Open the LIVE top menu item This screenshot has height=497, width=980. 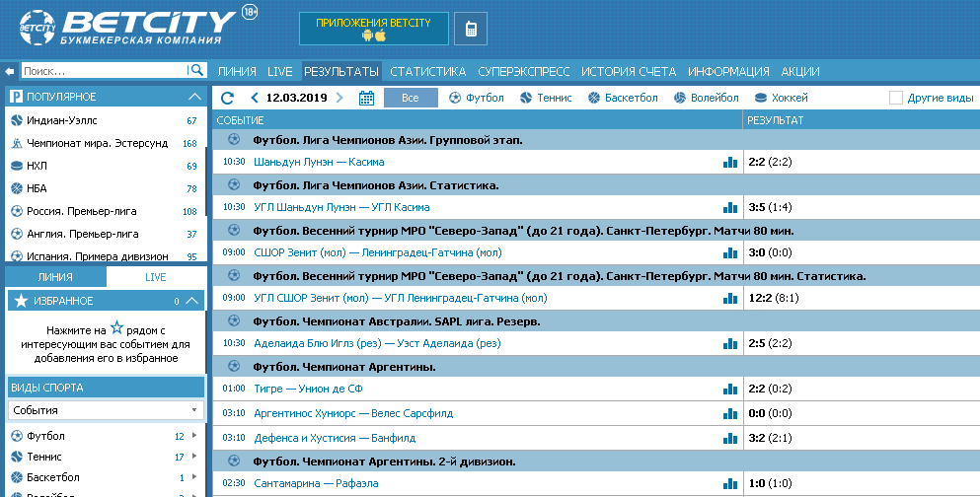pos(279,72)
